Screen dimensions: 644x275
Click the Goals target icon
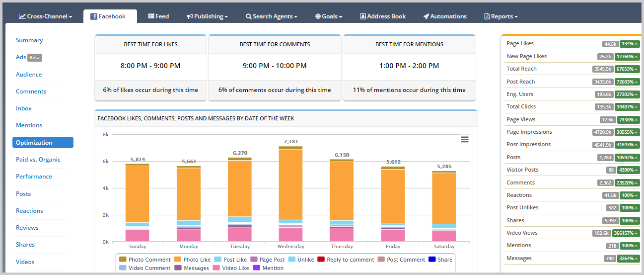[x=318, y=16]
